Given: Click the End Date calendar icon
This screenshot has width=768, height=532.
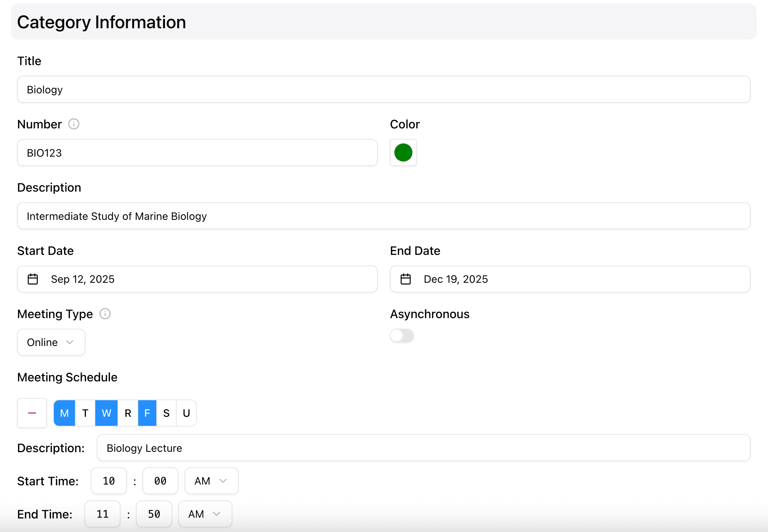Looking at the screenshot, I should 406,279.
